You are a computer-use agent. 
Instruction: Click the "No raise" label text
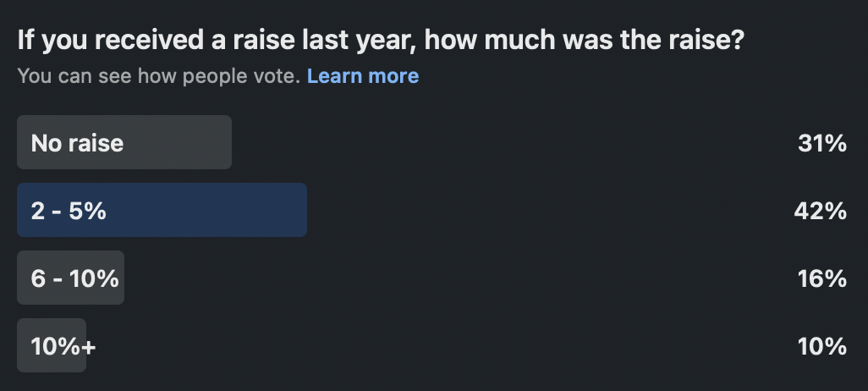point(77,143)
